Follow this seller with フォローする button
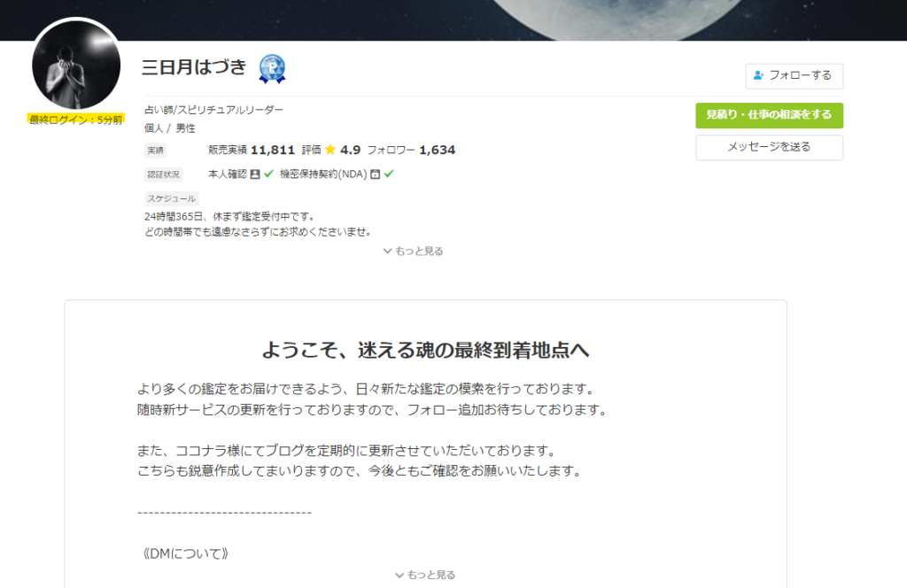Image resolution: width=907 pixels, height=588 pixels. [x=795, y=76]
